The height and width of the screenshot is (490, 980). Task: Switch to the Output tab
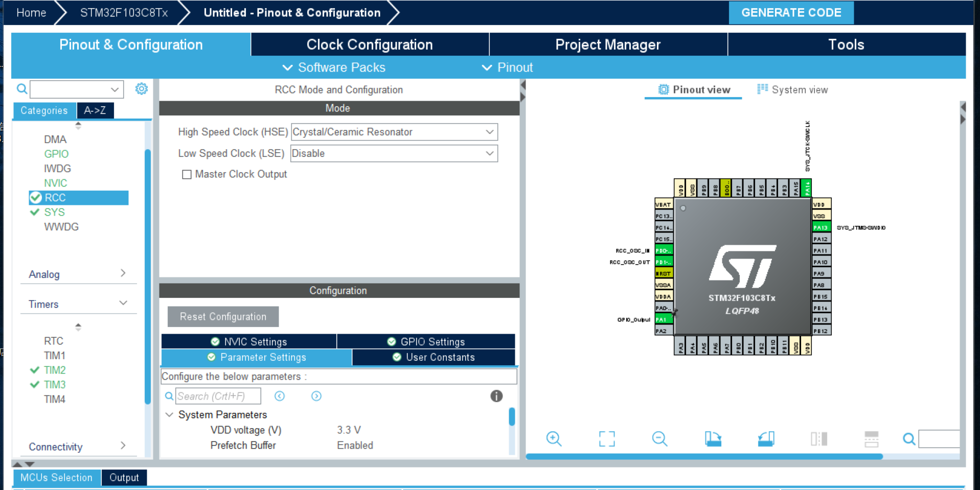124,477
